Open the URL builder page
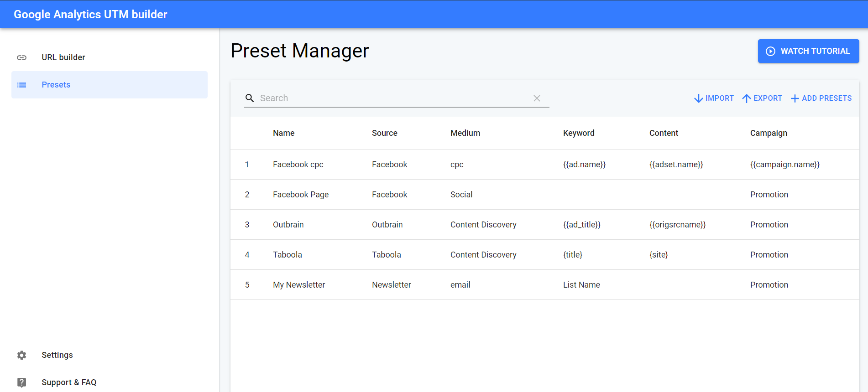The height and width of the screenshot is (392, 868). tap(110, 57)
